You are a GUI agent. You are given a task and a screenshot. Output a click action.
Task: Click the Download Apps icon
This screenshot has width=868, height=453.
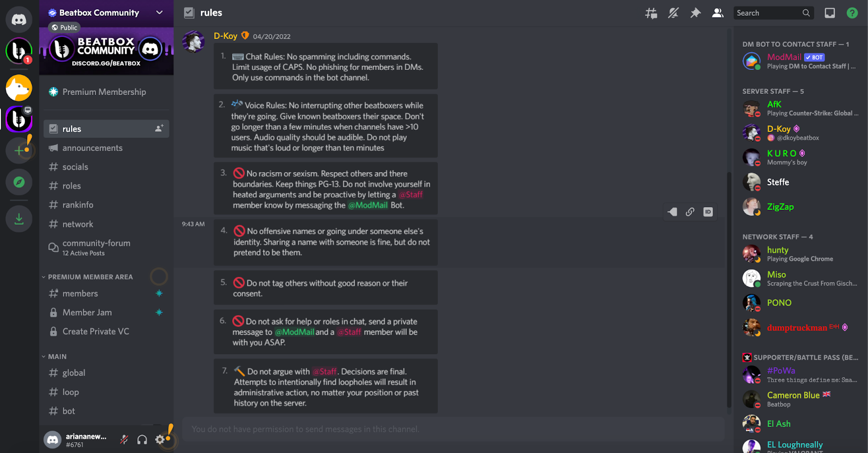pyautogui.click(x=19, y=219)
